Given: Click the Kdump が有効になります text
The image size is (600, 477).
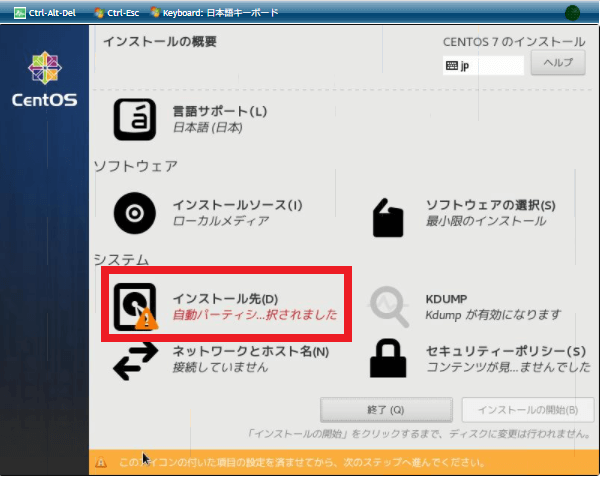Looking at the screenshot, I should (493, 315).
